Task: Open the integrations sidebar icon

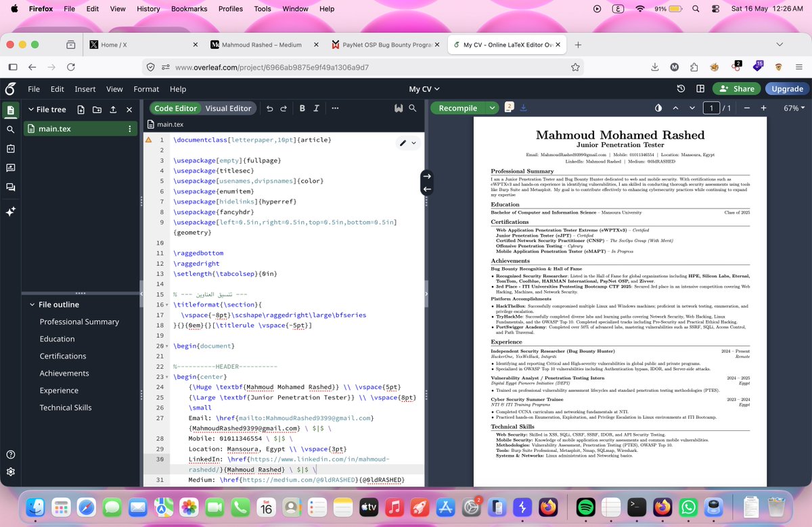Action: pos(10,149)
